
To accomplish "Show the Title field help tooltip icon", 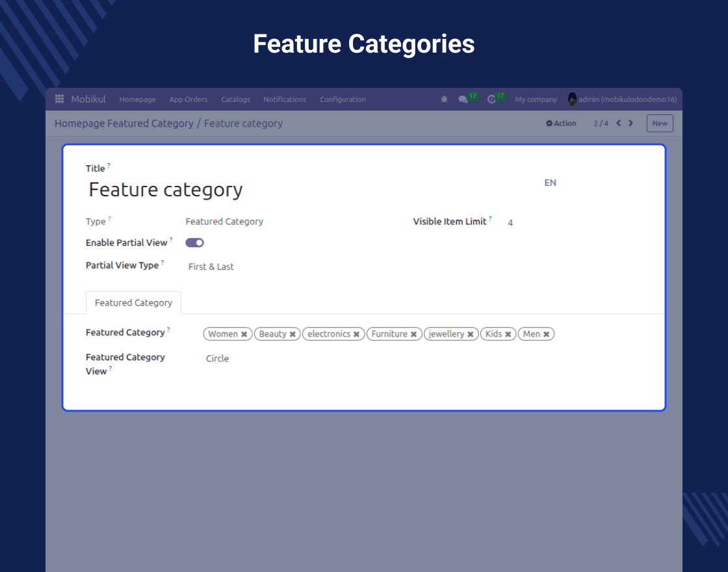I will (109, 165).
